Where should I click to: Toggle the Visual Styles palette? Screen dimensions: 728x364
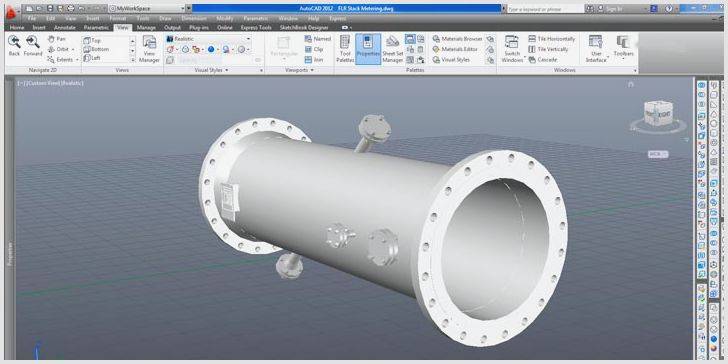[451, 59]
